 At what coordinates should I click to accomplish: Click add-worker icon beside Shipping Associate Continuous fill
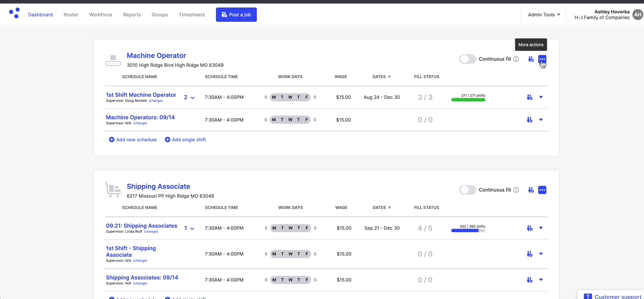[x=531, y=190]
